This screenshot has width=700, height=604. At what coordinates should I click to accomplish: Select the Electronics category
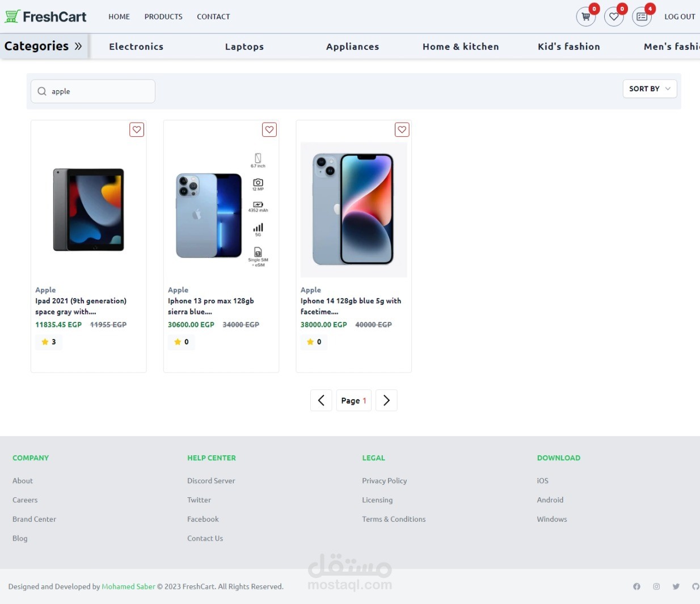click(x=136, y=47)
